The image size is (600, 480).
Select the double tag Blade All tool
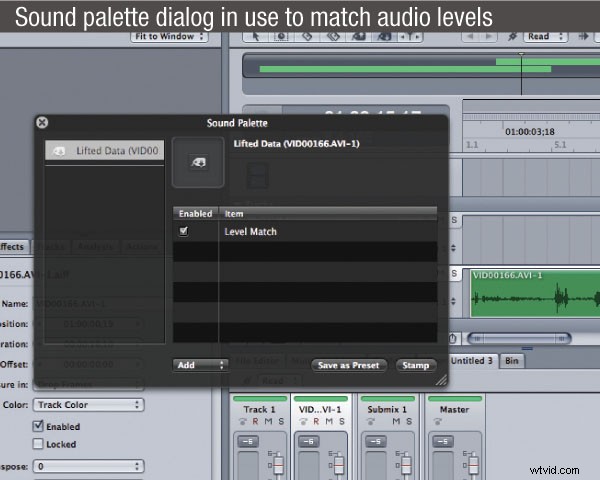click(333, 36)
